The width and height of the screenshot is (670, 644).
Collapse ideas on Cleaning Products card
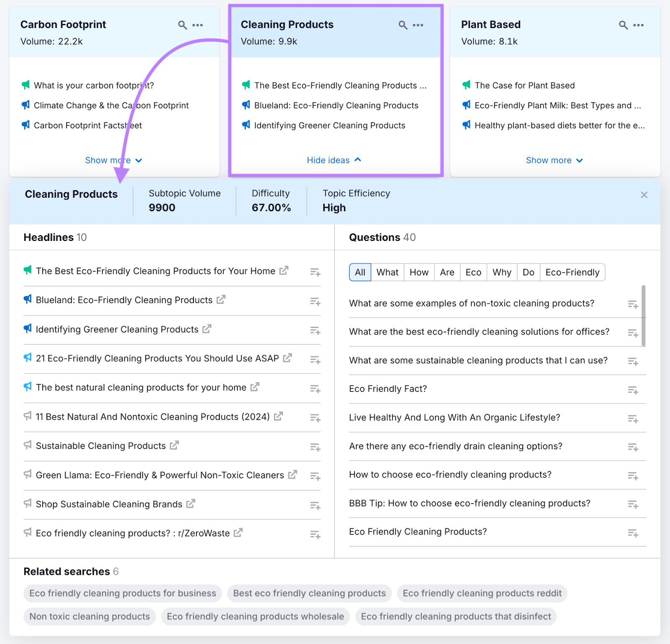[x=334, y=160]
